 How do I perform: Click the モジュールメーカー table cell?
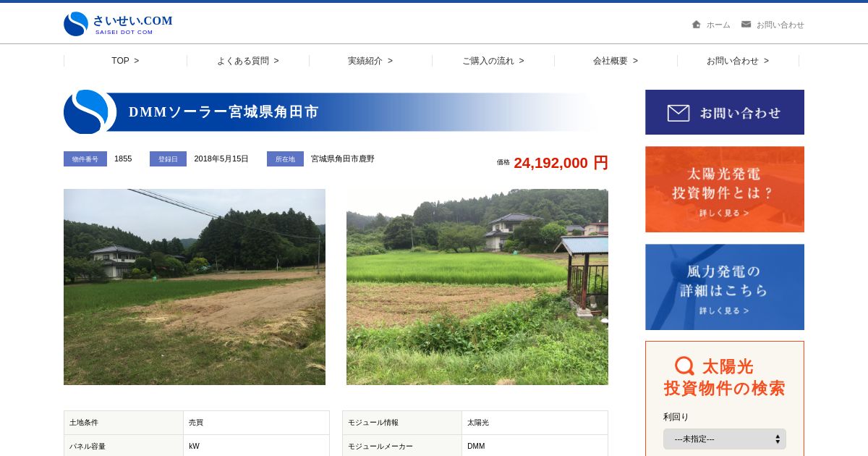point(402,446)
